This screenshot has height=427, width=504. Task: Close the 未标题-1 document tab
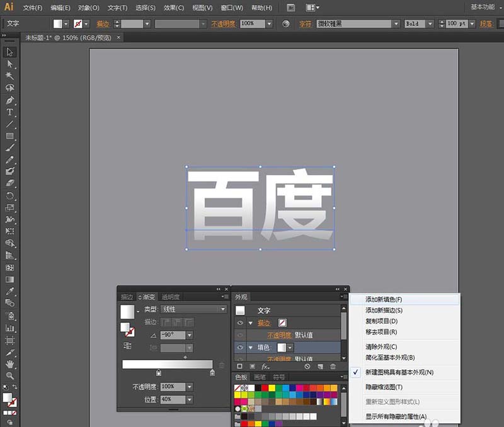tap(118, 38)
